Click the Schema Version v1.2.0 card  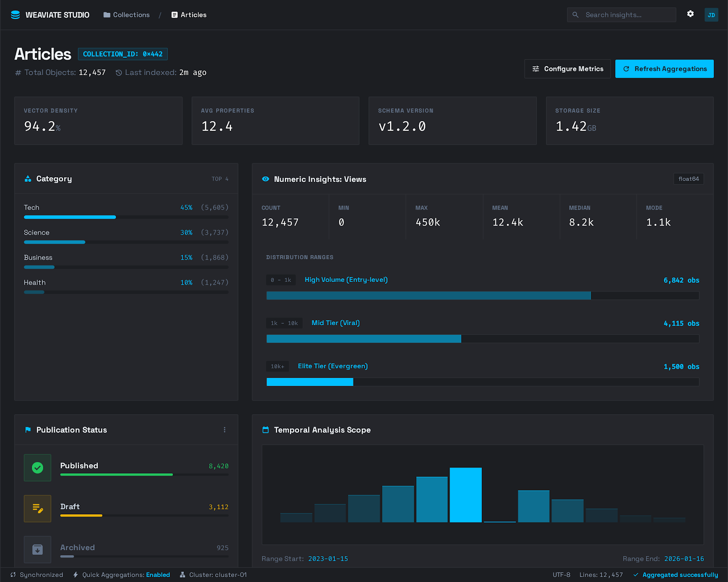point(453,120)
